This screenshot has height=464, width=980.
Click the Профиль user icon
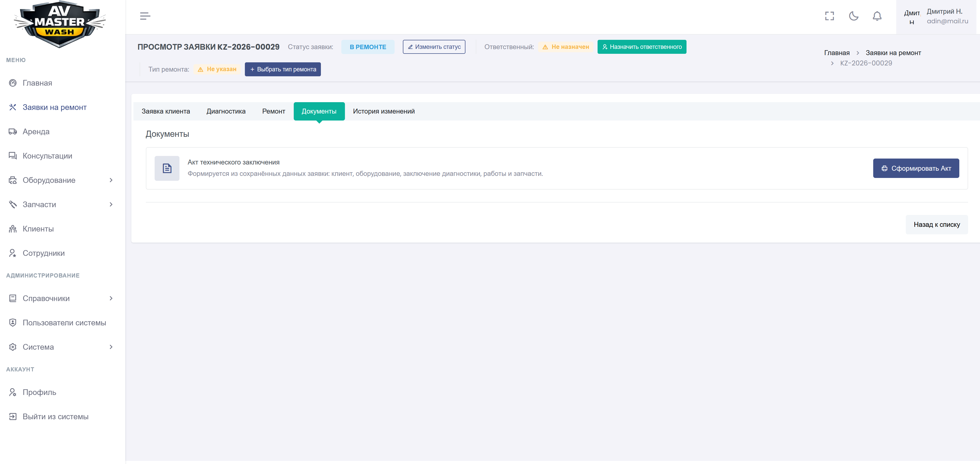click(x=13, y=392)
